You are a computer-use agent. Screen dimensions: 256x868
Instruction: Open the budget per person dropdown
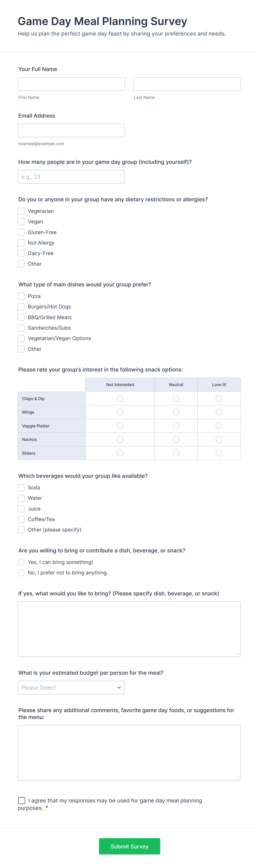click(71, 687)
